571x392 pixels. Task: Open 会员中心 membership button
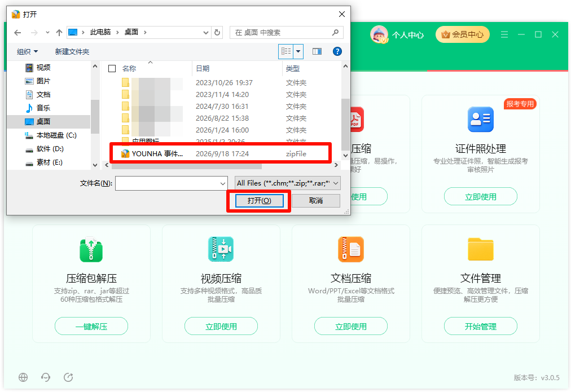click(x=463, y=34)
